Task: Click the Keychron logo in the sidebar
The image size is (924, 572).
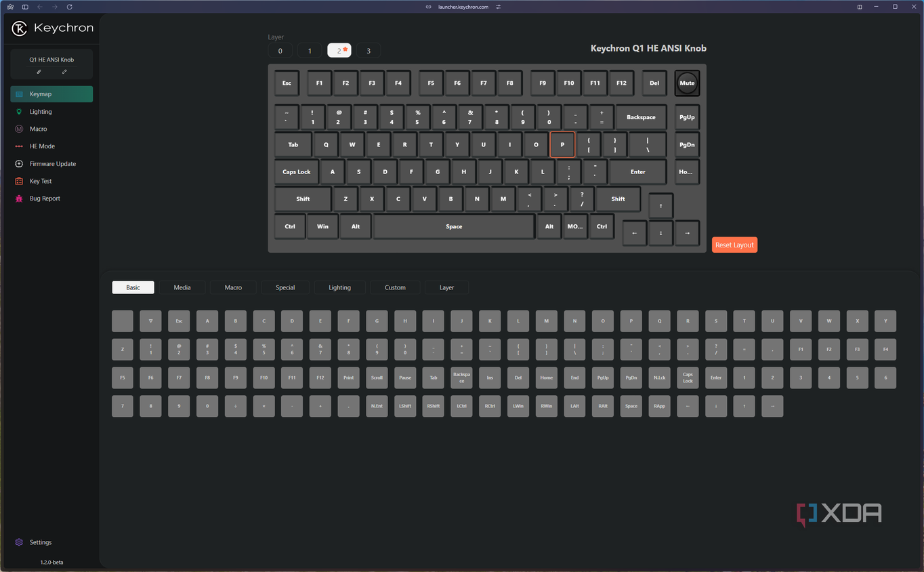Action: [x=52, y=28]
